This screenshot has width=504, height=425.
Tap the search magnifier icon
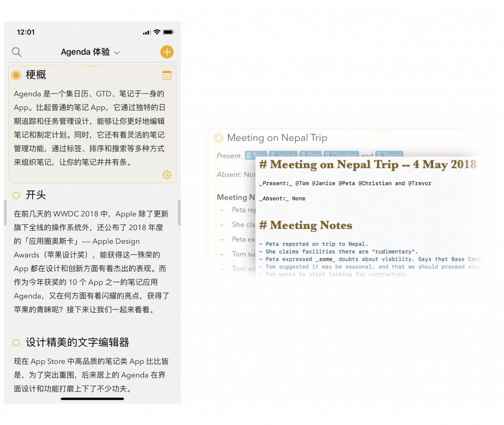(17, 52)
